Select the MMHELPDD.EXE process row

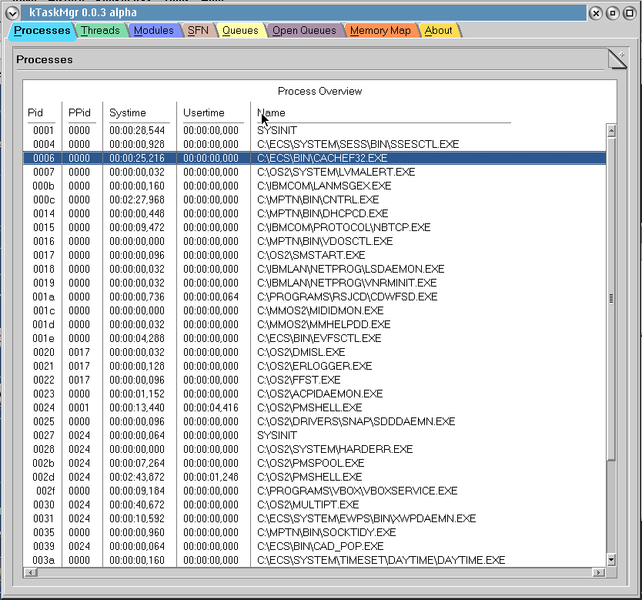click(314, 324)
